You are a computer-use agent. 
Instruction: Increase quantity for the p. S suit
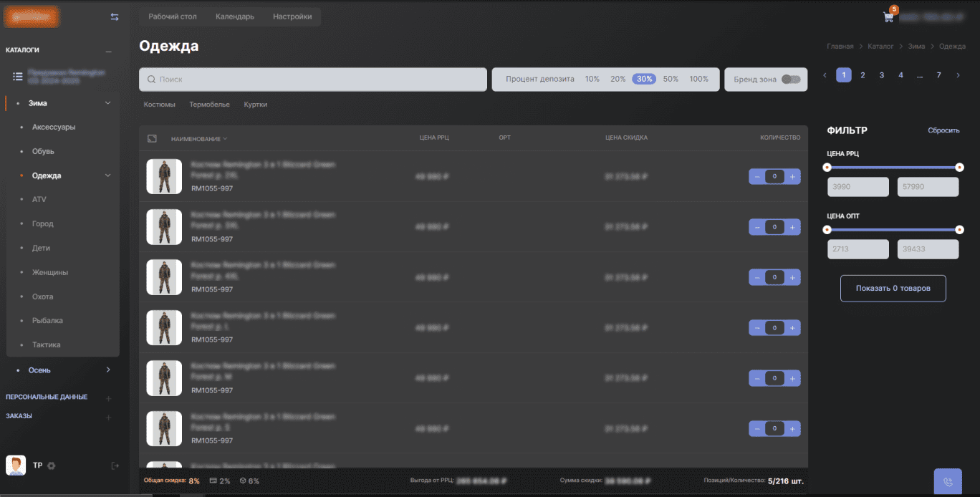click(x=792, y=429)
